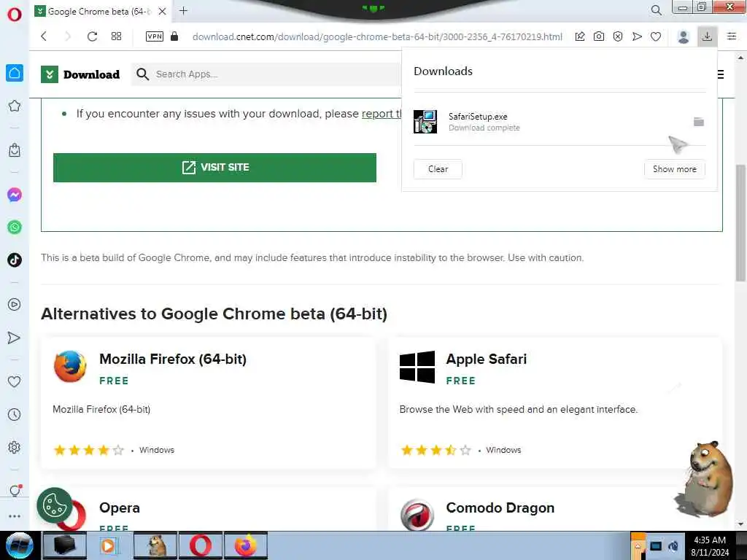Viewport: 747px width, 560px height.
Task: Toggle the VPN badge in the address bar
Action: (155, 36)
